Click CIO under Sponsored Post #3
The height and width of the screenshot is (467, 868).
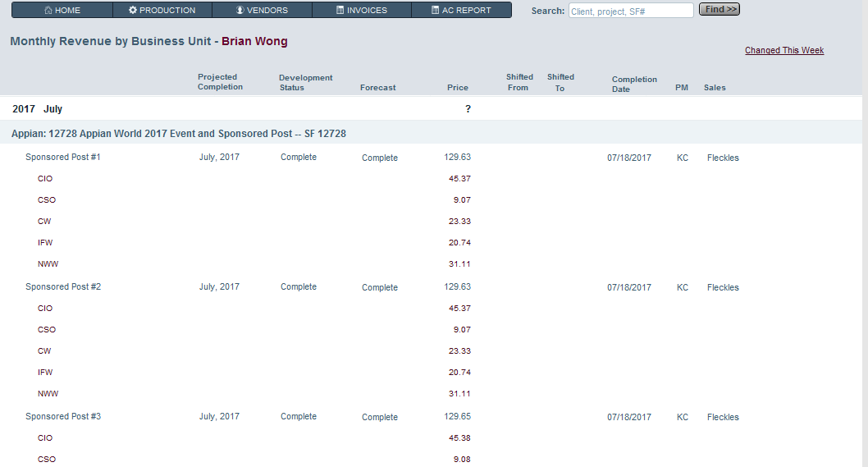pyautogui.click(x=45, y=437)
